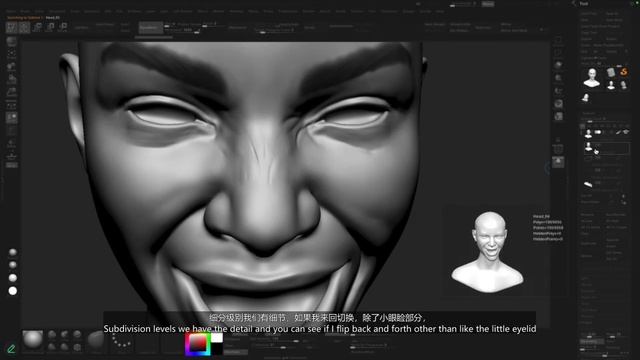This screenshot has height=360, width=640.
Task: Toggle the polypaint brush icon of first subtool
Action: click(x=619, y=132)
